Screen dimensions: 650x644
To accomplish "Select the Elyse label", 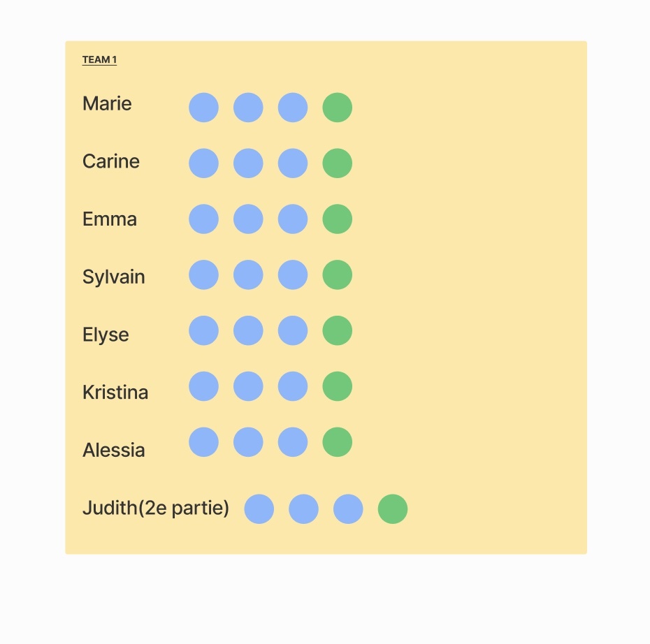I will [106, 335].
